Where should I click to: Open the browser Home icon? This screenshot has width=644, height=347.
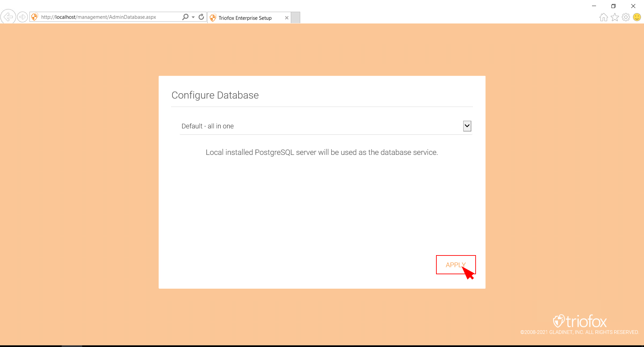pyautogui.click(x=603, y=17)
